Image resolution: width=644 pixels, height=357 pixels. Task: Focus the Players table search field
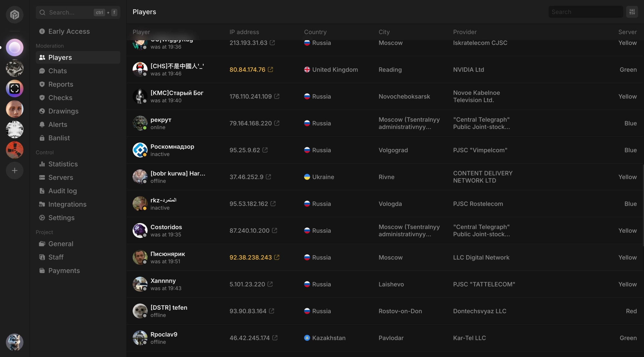[x=585, y=12]
